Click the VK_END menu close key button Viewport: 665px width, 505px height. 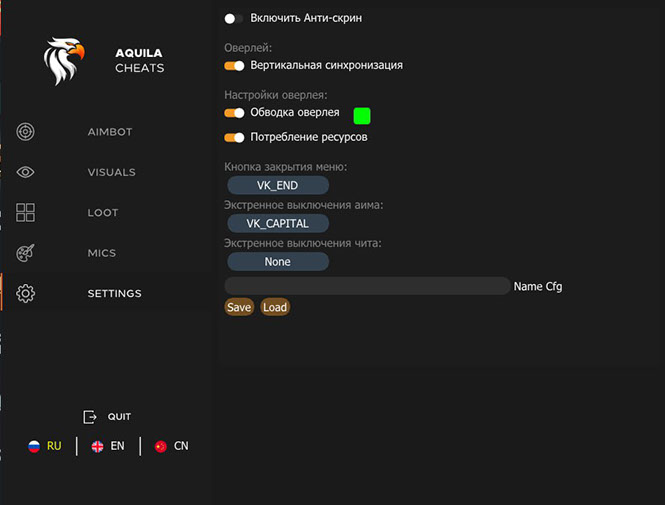(x=278, y=186)
